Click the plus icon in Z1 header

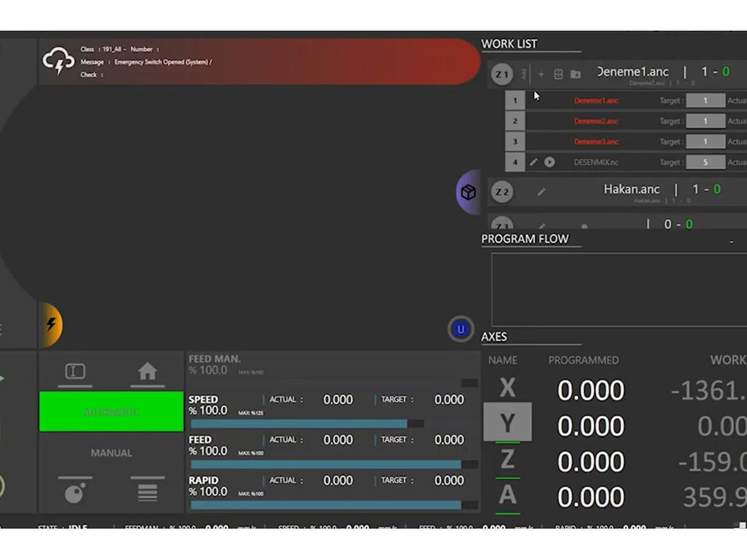[541, 74]
